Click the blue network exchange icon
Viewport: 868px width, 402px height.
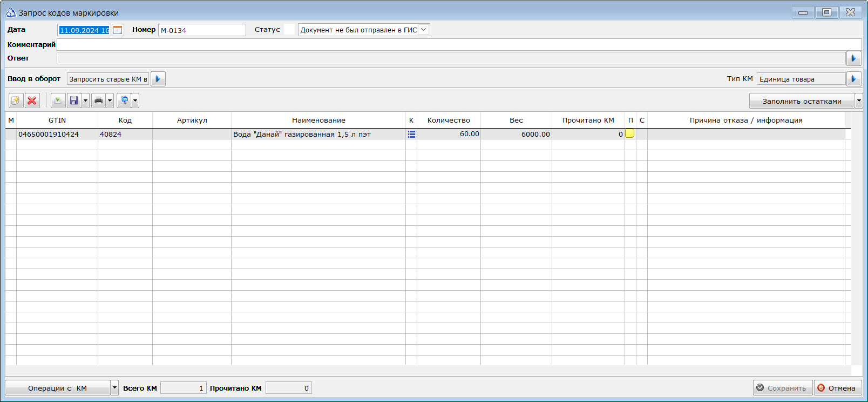[124, 100]
